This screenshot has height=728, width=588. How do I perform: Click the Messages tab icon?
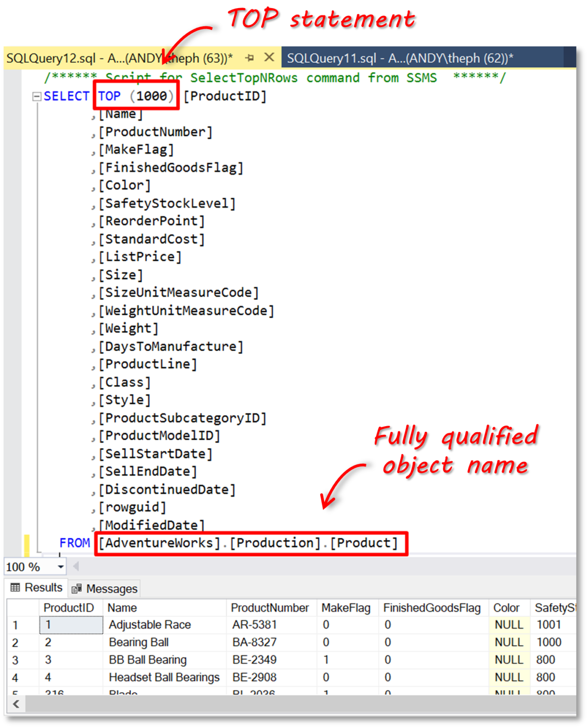click(77, 589)
